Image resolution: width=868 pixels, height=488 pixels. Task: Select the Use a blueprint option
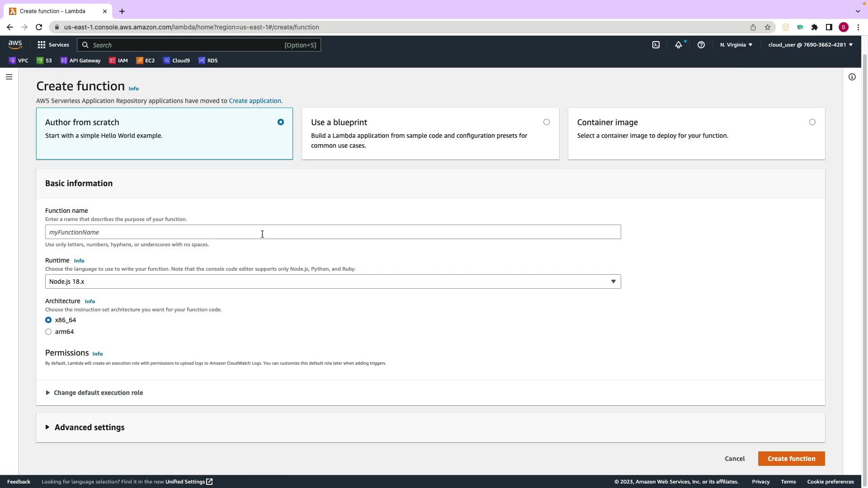coord(547,122)
